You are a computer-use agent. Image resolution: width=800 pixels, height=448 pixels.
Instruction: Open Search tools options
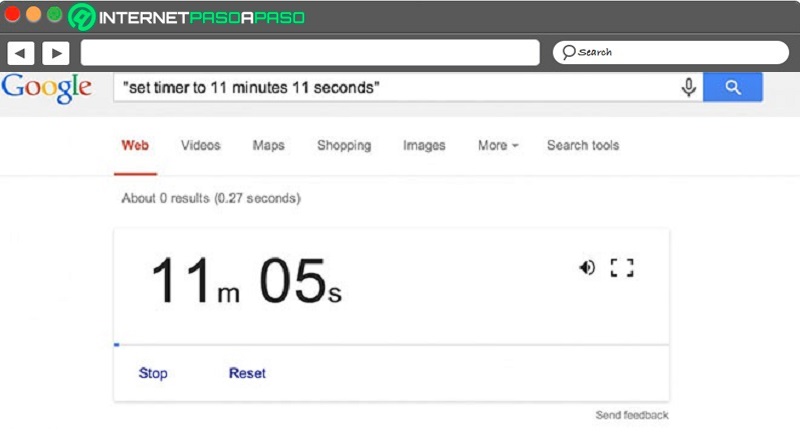[x=583, y=145]
